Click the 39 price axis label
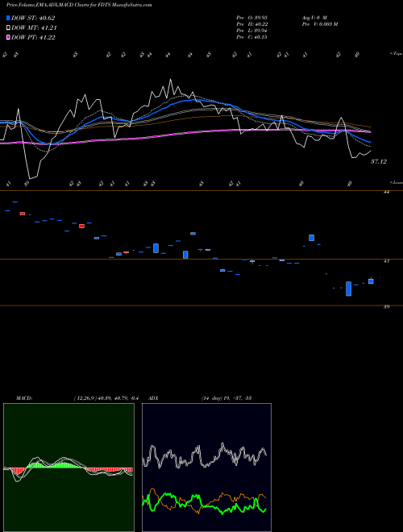Viewport: 403px width, 532px height. coord(386,307)
